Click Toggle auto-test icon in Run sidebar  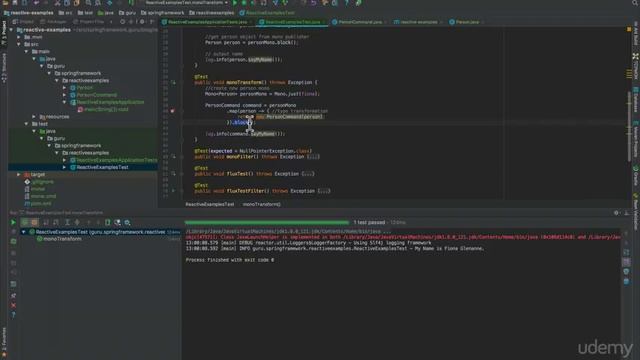coord(13,241)
